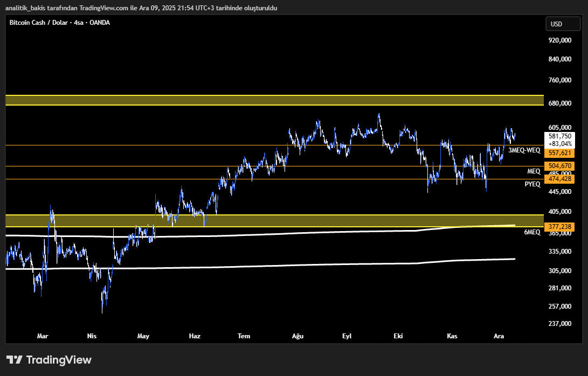The image size is (588, 376).
Task: Click the 840,000 price axis value
Action: tap(560, 59)
